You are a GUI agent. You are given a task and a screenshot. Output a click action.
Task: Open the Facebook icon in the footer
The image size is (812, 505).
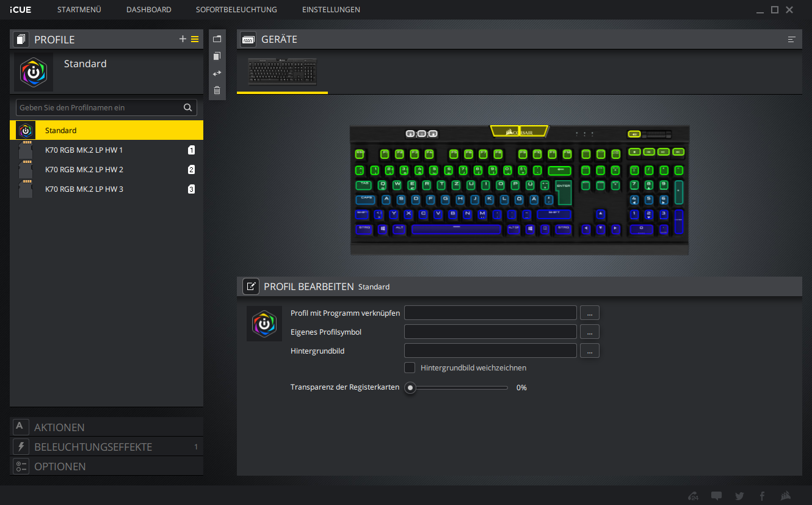(762, 496)
